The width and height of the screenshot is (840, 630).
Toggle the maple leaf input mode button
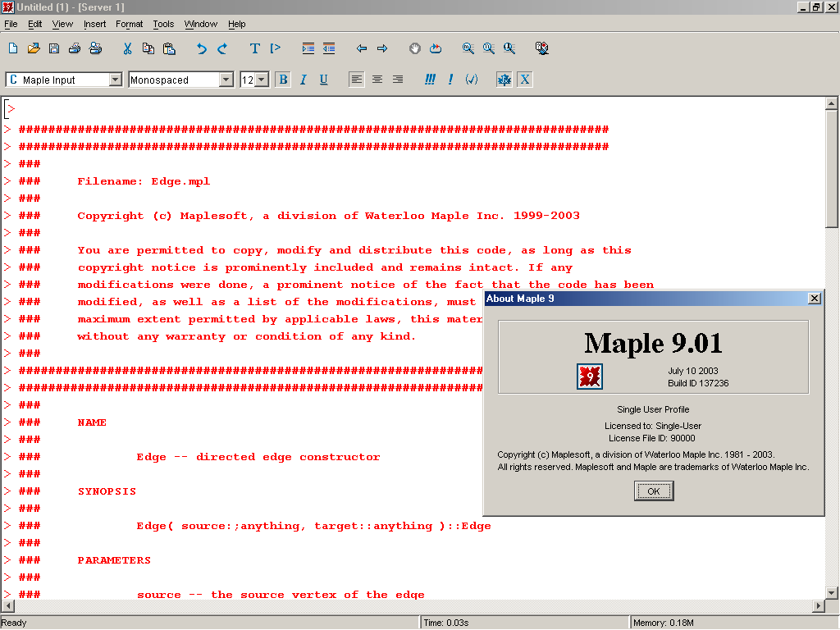[504, 80]
